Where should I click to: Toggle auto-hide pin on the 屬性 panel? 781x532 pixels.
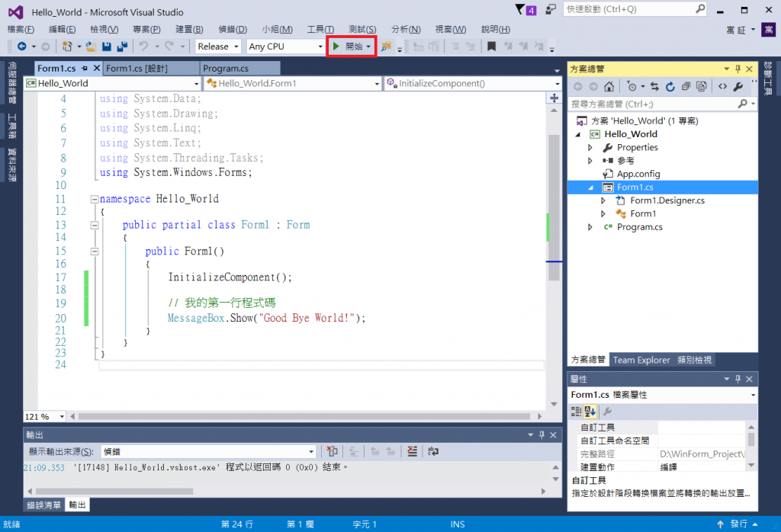[738, 379]
